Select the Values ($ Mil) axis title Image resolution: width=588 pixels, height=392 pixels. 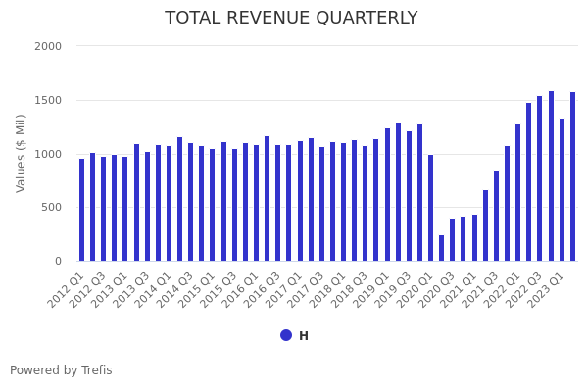pos(22,153)
